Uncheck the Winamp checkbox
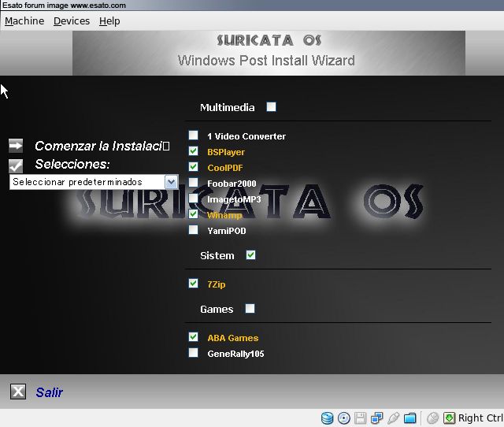 tap(193, 213)
